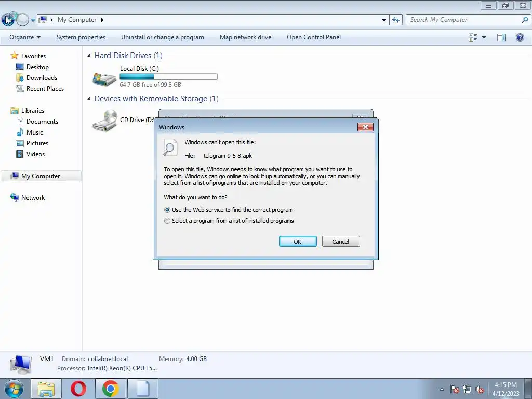The width and height of the screenshot is (532, 399).
Task: Select My Computer in the navigation pane
Action: coord(41,176)
